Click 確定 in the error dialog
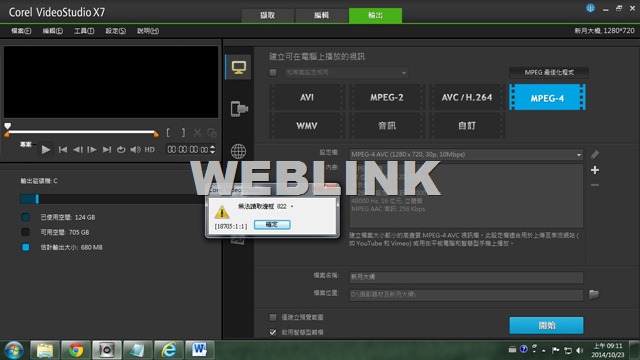 [272, 224]
